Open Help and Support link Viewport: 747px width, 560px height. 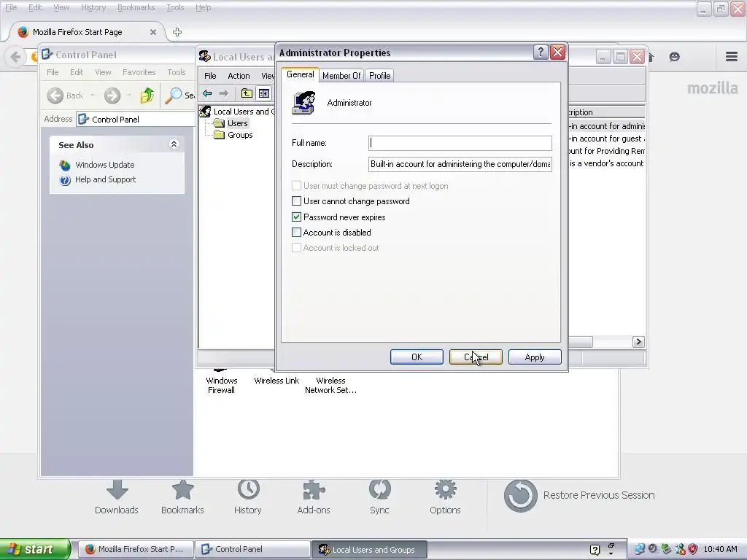105,179
